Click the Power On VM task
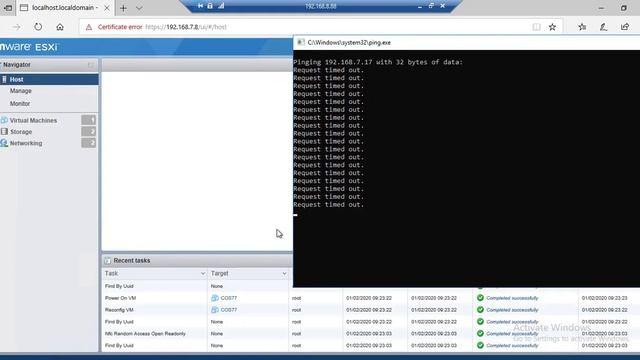640x360 pixels. [120, 298]
